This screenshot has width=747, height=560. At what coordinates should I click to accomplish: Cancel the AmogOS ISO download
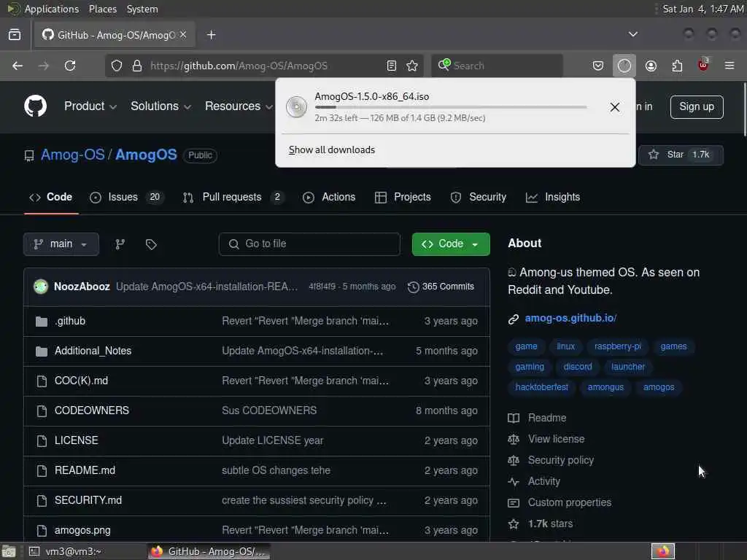point(614,107)
